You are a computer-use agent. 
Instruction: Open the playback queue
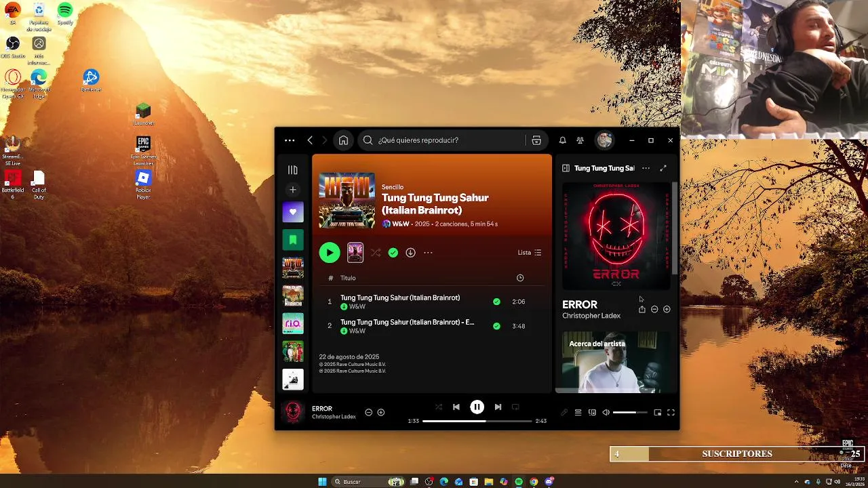coord(578,412)
